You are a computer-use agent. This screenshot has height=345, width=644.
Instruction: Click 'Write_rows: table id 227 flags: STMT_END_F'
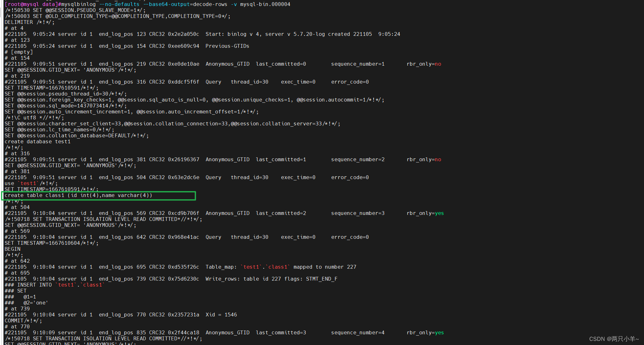tap(271, 279)
